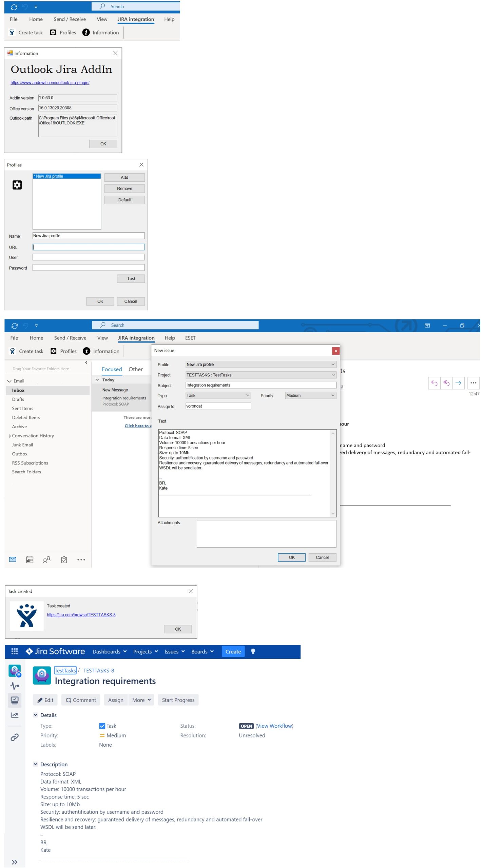The width and height of the screenshot is (481, 868).
Task: Click the Password field in Profiles
Action: coord(88,268)
